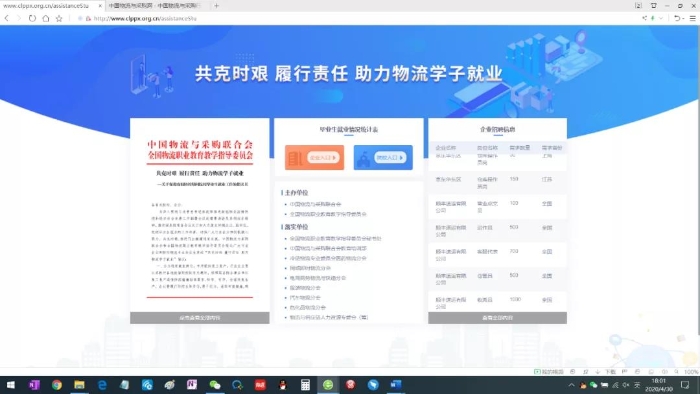The image size is (700, 394).
Task: Go to browser home page icon
Action: pyautogui.click(x=46, y=18)
